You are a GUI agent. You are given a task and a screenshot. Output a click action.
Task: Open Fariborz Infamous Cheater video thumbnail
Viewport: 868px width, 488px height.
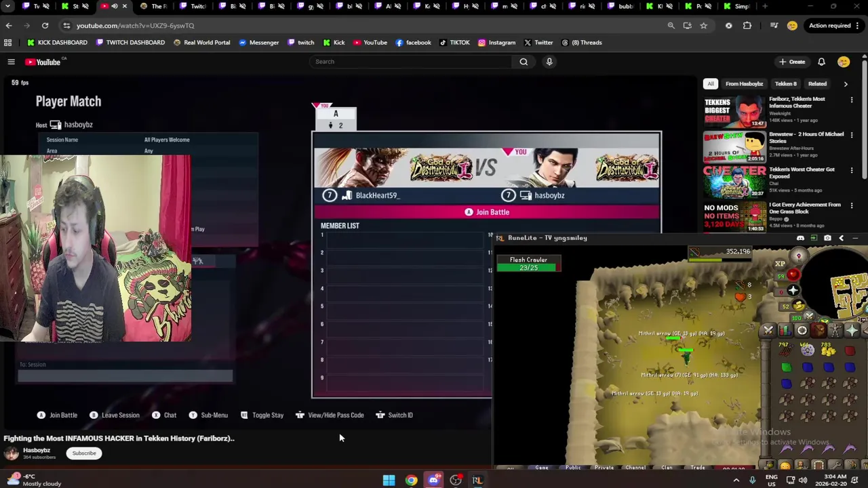[734, 112]
